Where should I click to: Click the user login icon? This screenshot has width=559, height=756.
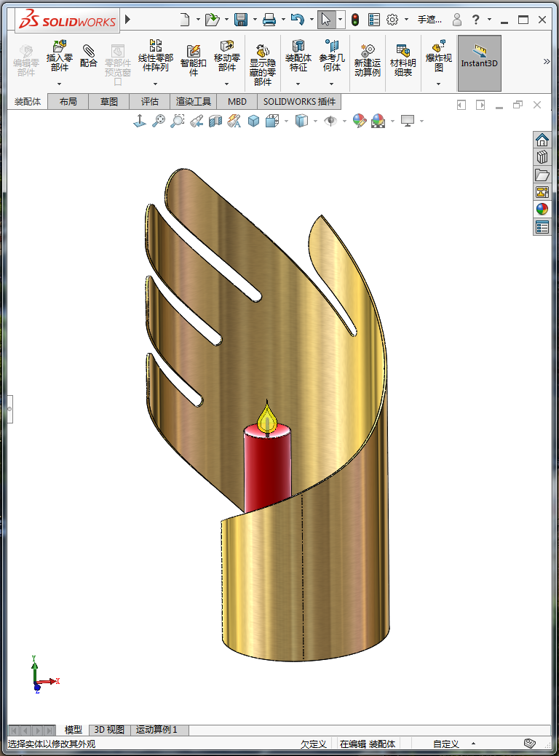(x=457, y=20)
